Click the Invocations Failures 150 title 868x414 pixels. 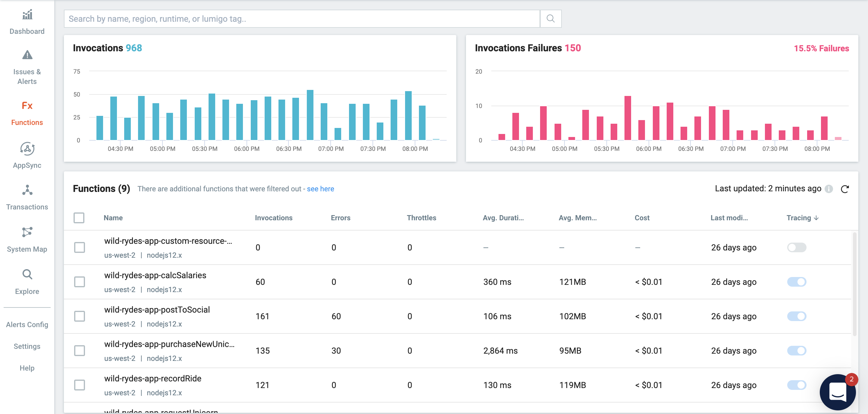(528, 48)
